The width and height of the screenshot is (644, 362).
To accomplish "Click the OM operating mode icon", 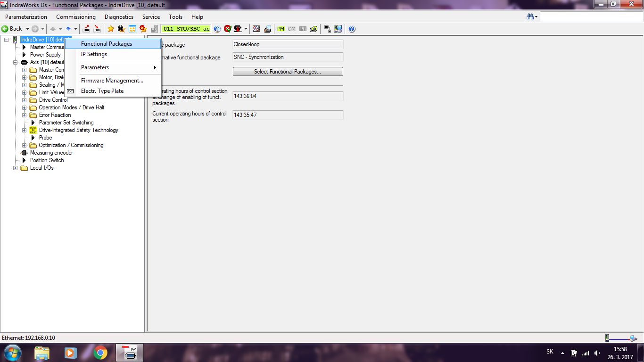I will [x=291, y=29].
